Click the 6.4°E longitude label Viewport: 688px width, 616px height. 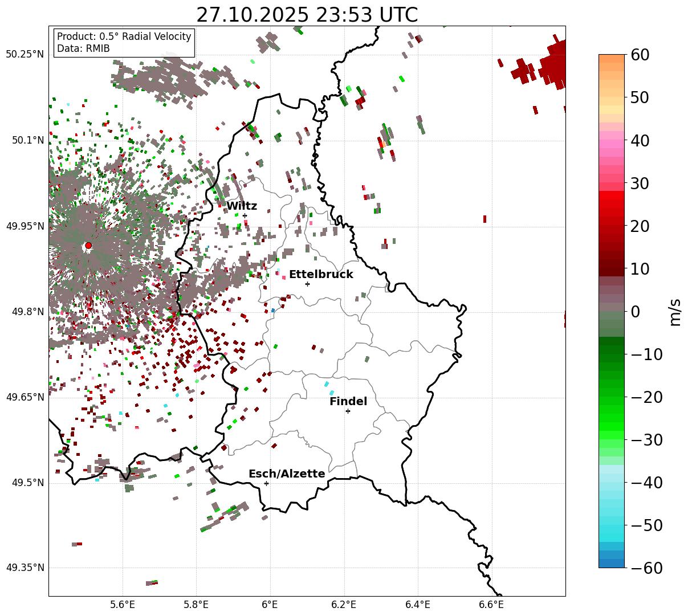pyautogui.click(x=418, y=605)
